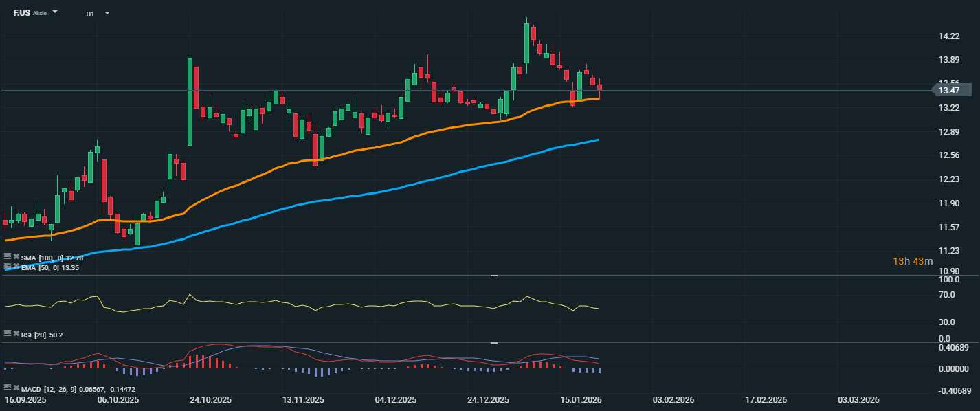This screenshot has width=980, height=411.
Task: Click the RSI [20] 50.2 label
Action: [43, 334]
